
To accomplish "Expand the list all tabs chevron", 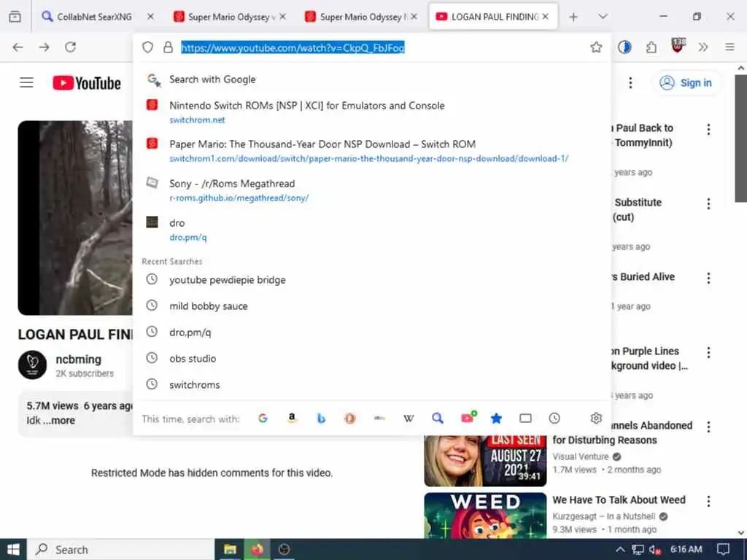I will [603, 17].
